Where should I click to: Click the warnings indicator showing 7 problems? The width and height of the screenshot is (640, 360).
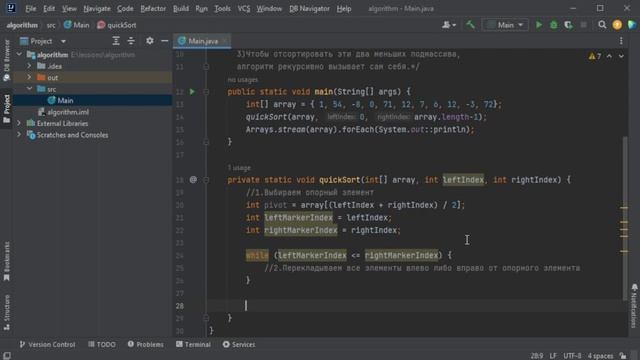click(595, 56)
